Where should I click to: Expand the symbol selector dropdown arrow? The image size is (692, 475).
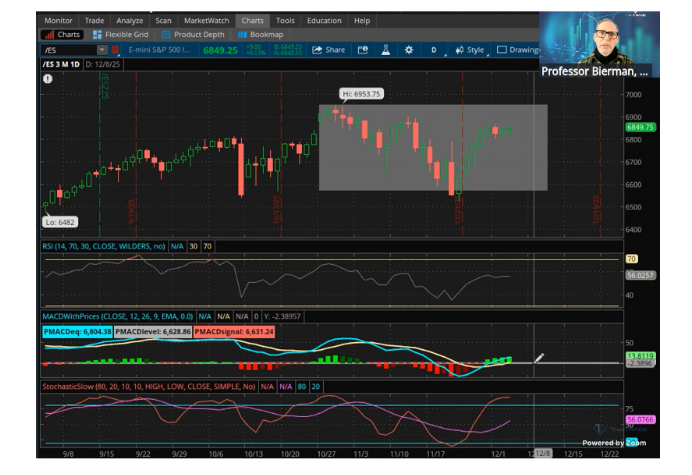[102, 50]
